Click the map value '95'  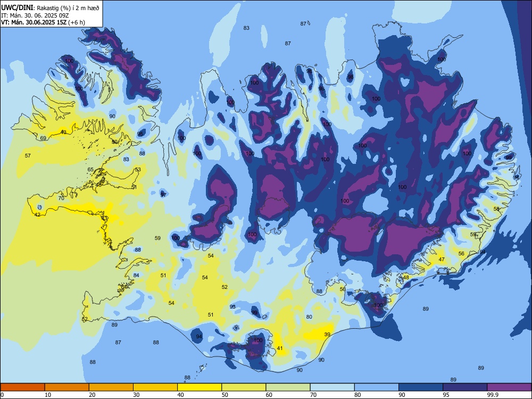(140, 134)
